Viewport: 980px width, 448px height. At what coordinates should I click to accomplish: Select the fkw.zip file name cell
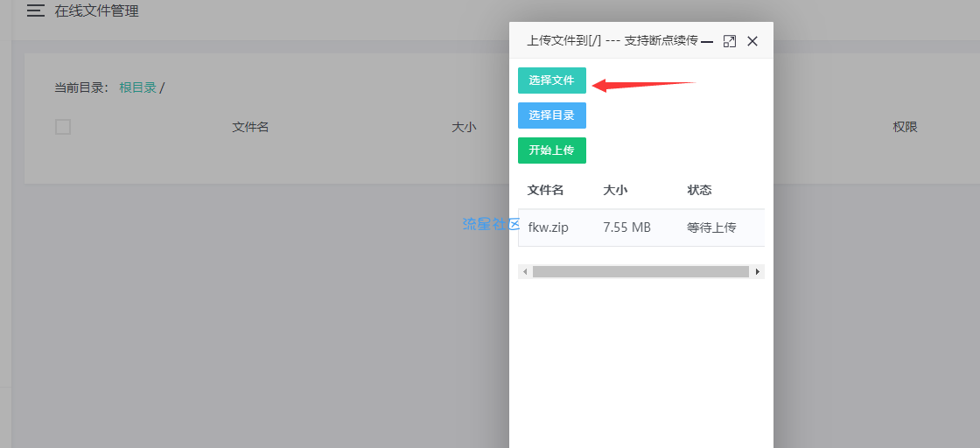[x=548, y=227]
